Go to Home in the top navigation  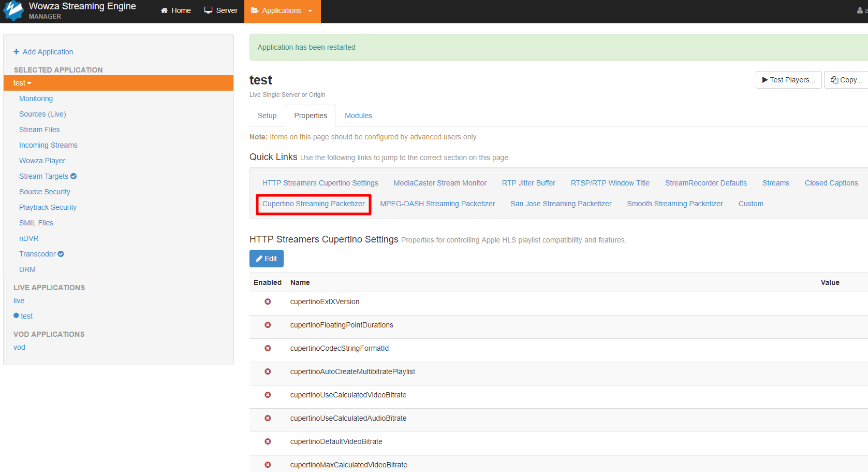click(x=176, y=10)
